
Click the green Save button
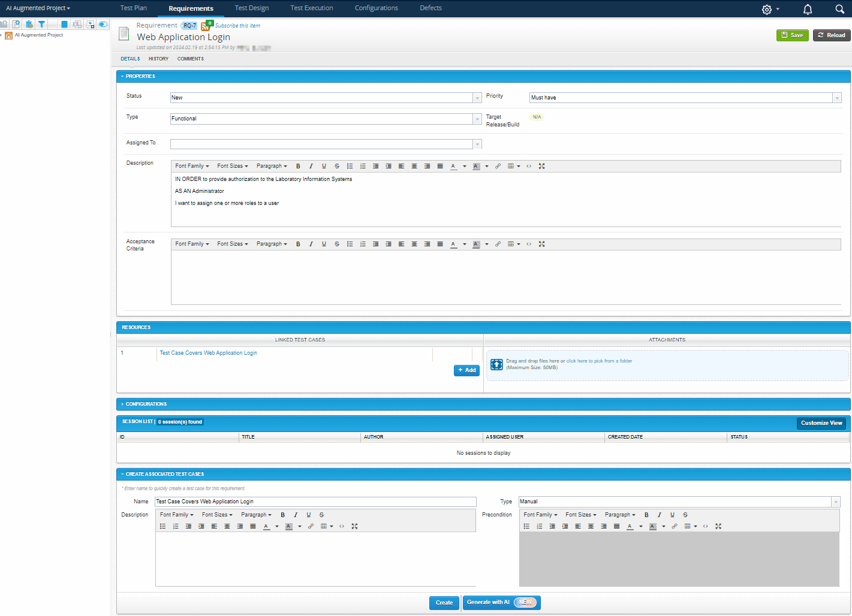tap(792, 35)
